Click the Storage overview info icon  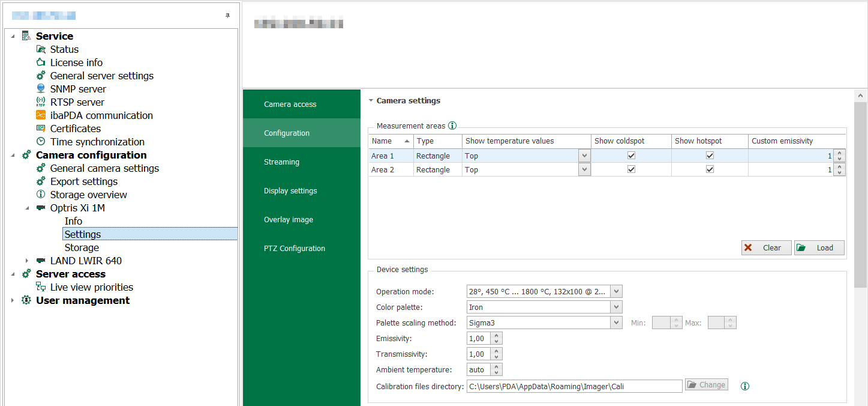click(x=41, y=195)
